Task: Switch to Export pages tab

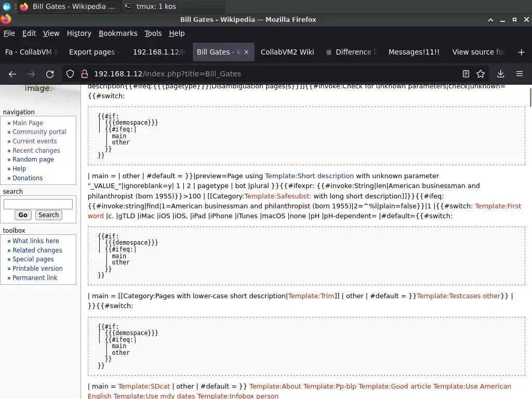Action: click(x=95, y=52)
